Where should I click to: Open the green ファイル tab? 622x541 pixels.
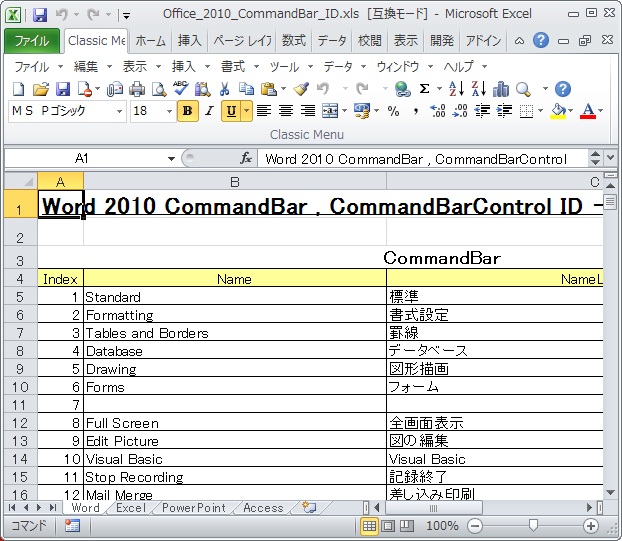tap(32, 41)
